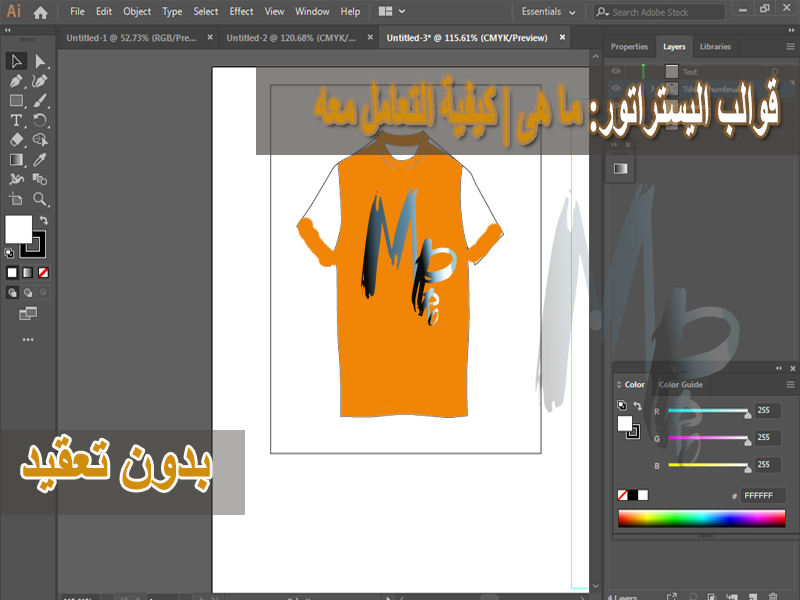Select the Direct Selection tool
Screen dimensions: 800x600
[40, 61]
